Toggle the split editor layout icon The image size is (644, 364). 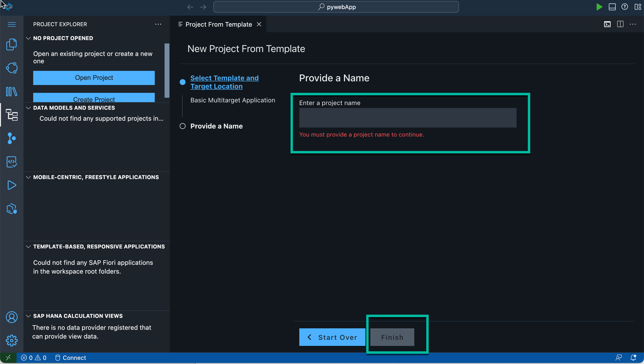(x=620, y=24)
